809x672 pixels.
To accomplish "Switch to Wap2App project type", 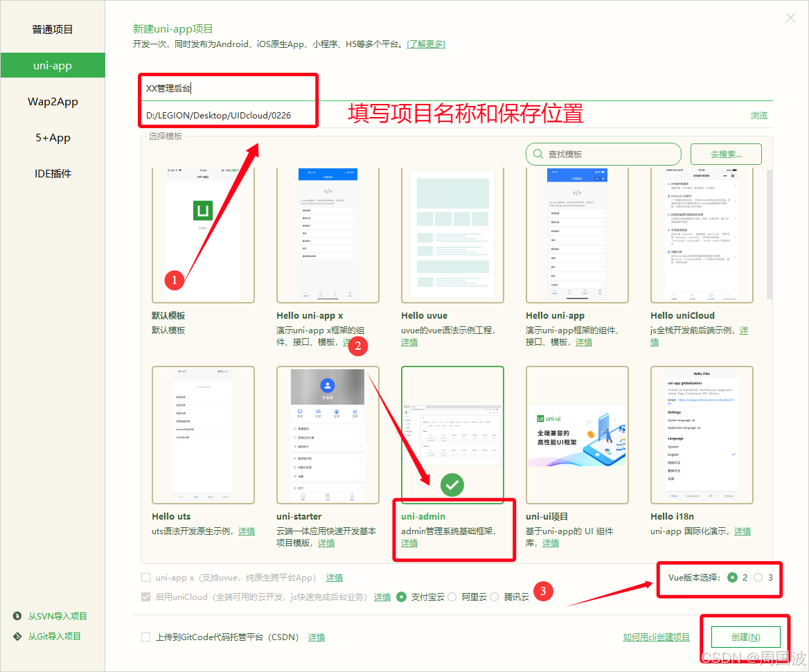I will pyautogui.click(x=52, y=102).
